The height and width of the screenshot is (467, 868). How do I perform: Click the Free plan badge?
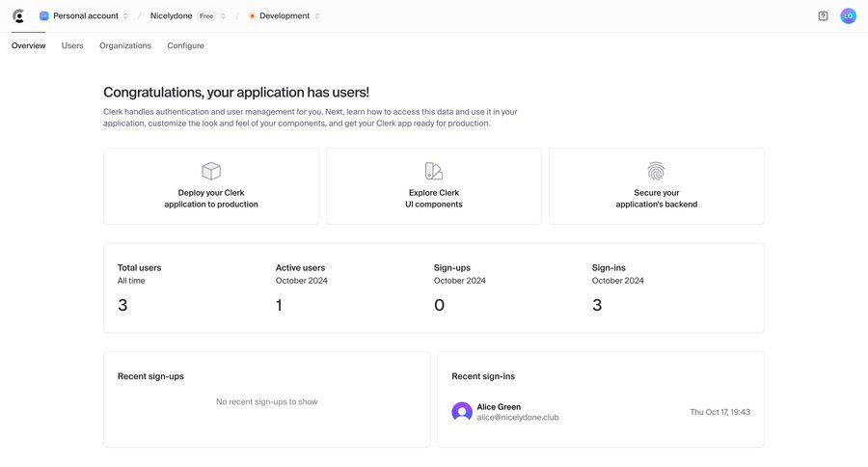pos(206,16)
